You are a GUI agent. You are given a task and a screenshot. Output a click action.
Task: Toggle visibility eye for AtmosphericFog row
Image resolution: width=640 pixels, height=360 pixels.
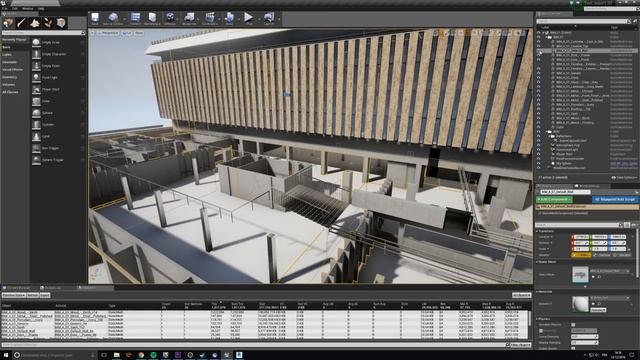[538, 145]
